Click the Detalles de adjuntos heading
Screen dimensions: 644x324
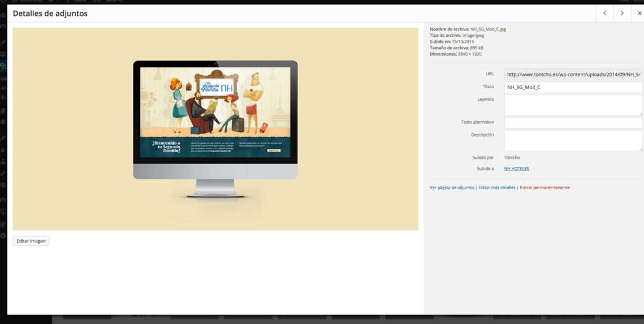point(50,13)
